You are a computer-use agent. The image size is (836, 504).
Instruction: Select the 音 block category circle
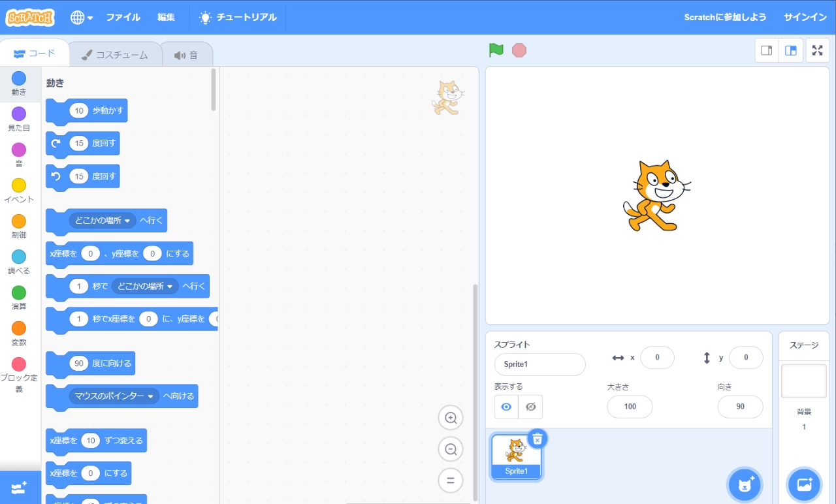coord(19,150)
